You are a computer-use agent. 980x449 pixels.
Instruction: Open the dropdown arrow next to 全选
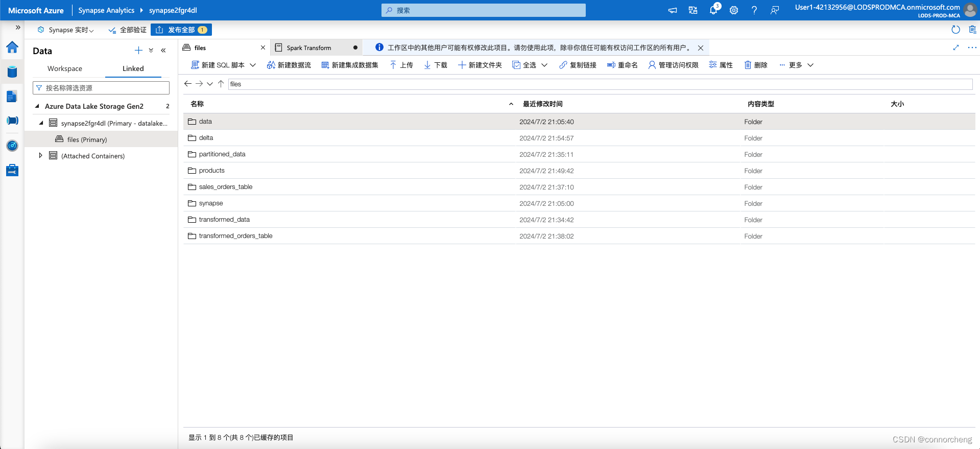point(544,65)
